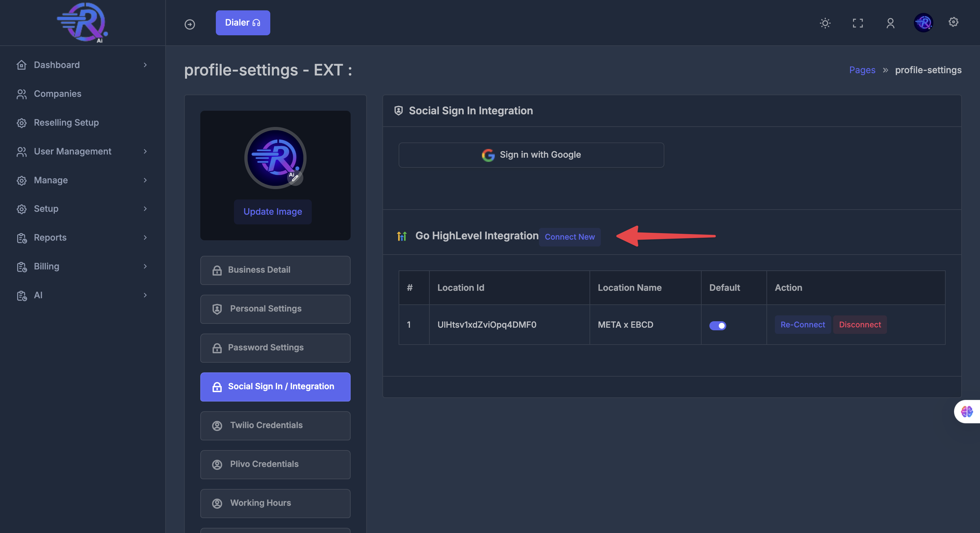Enter fullscreen with the expand icon
The height and width of the screenshot is (533, 980).
click(857, 23)
